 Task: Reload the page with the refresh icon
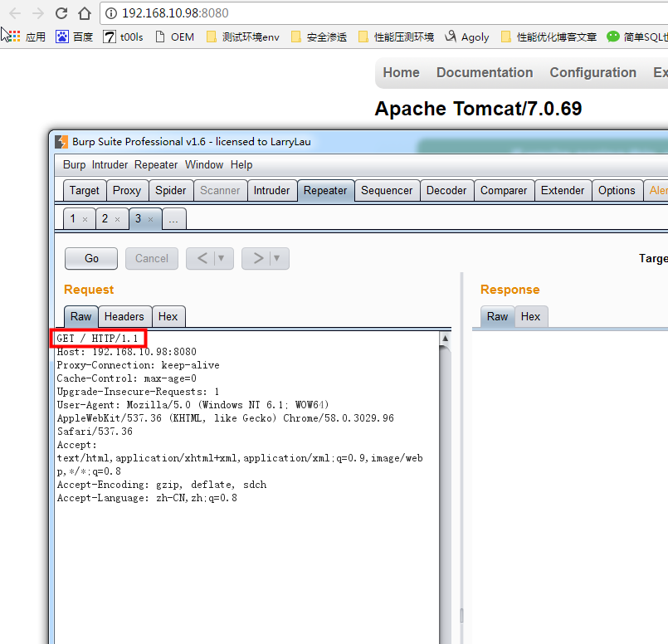click(x=61, y=13)
